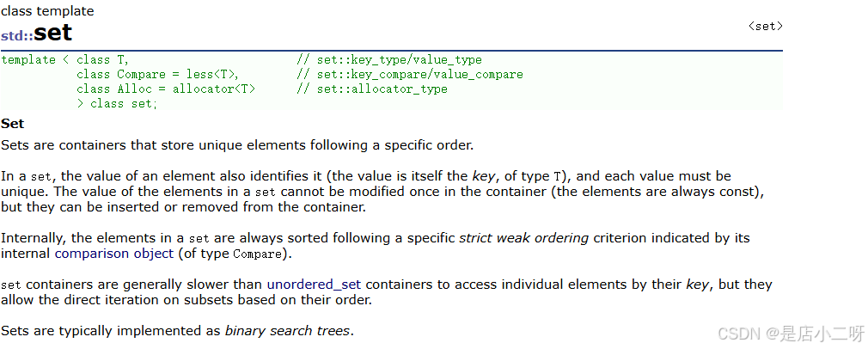Click "class Alloc = allocator<T>" code text

[165, 89]
